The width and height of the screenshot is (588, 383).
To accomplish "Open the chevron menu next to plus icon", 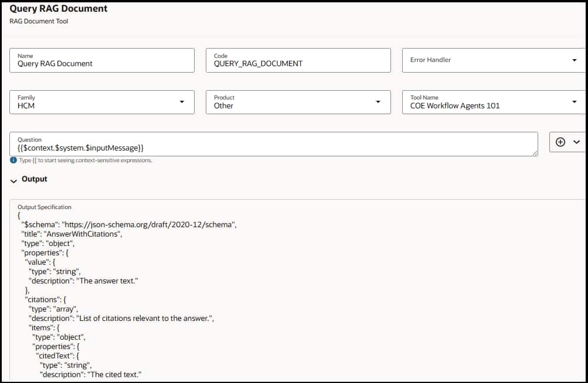I will click(576, 142).
